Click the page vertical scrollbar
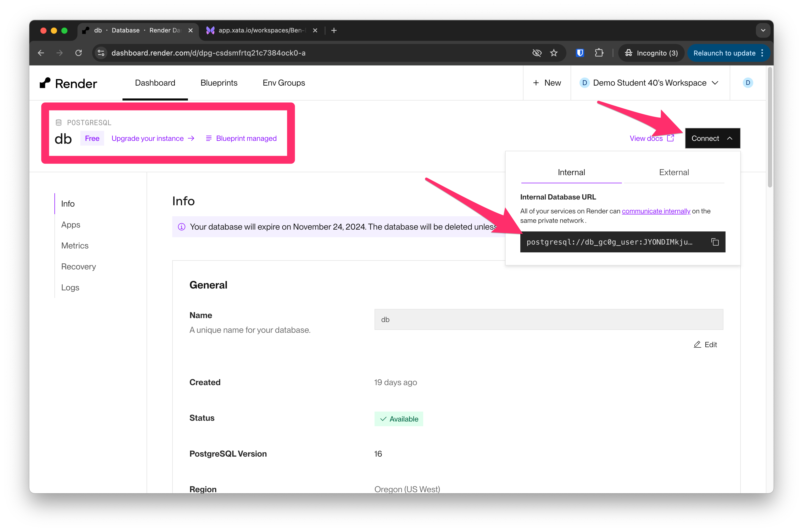This screenshot has height=532, width=803. (770, 127)
